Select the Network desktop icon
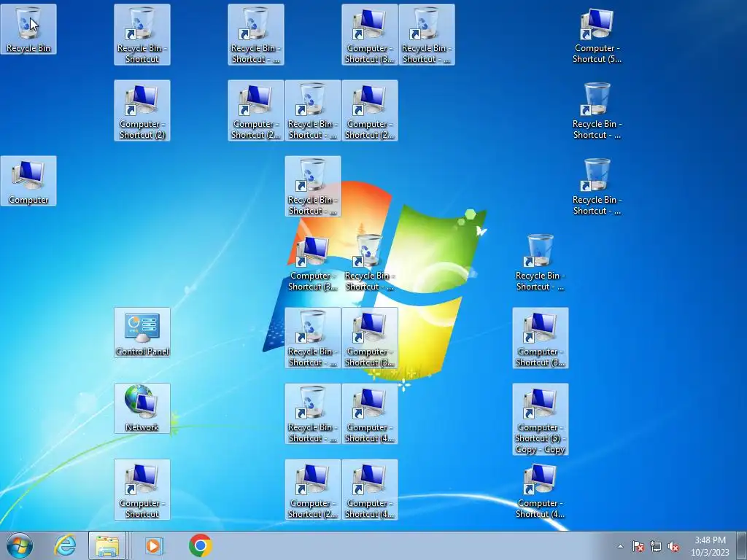Screen dimensions: 747x560 142,408
